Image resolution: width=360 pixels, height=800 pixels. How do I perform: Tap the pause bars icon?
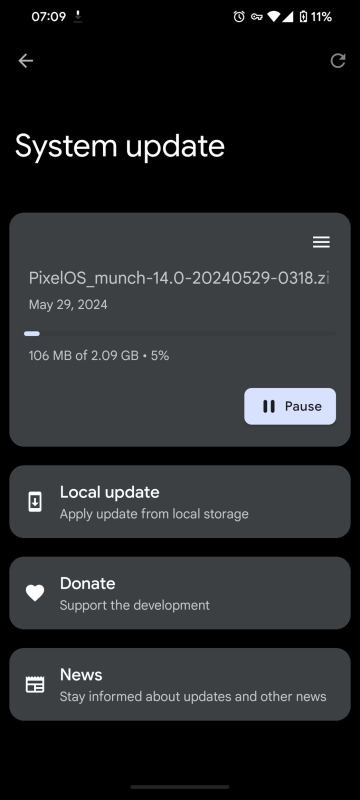coord(269,406)
